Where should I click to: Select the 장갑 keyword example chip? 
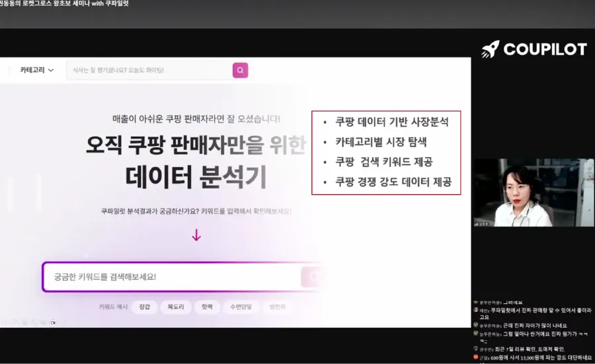pos(144,307)
